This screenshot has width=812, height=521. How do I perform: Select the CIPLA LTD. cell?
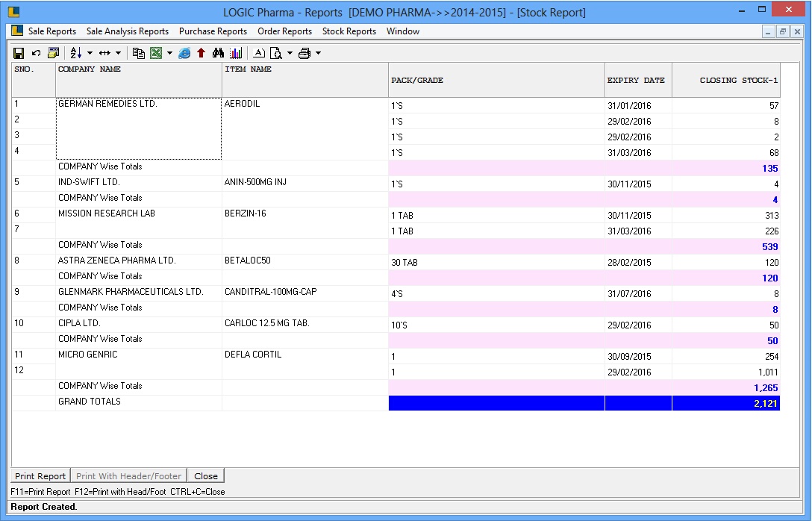click(138, 323)
